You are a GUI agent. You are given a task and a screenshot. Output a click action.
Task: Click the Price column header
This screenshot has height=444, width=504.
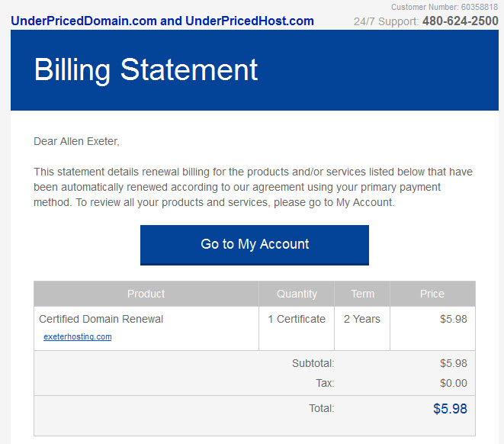[x=432, y=294]
